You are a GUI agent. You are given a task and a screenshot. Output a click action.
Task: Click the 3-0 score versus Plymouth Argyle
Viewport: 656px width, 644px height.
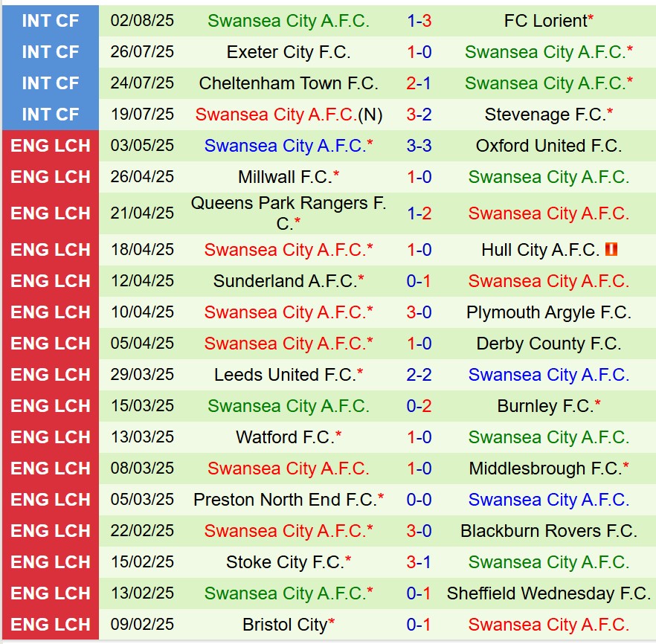[419, 312]
